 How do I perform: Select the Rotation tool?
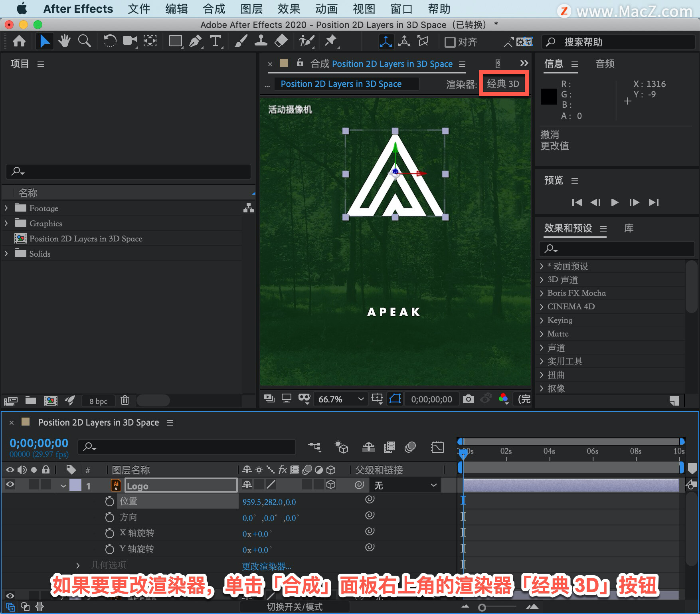point(110,41)
